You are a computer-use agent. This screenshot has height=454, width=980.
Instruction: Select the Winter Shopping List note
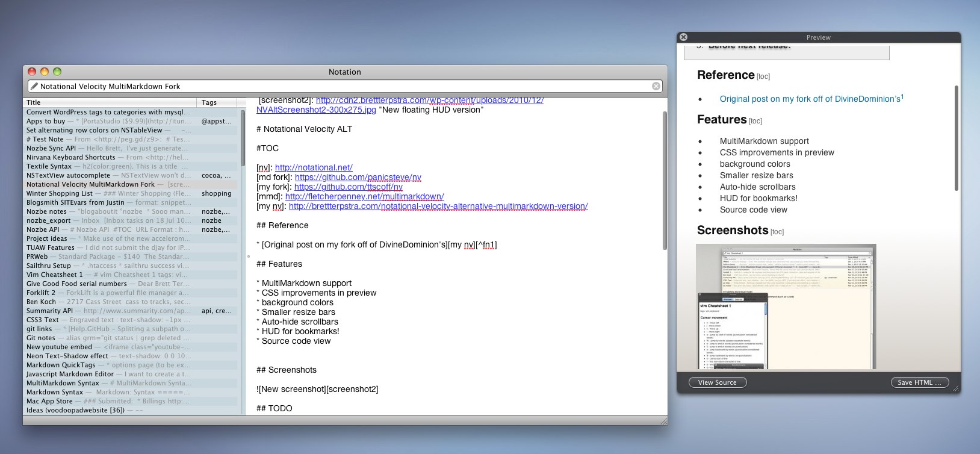(60, 193)
